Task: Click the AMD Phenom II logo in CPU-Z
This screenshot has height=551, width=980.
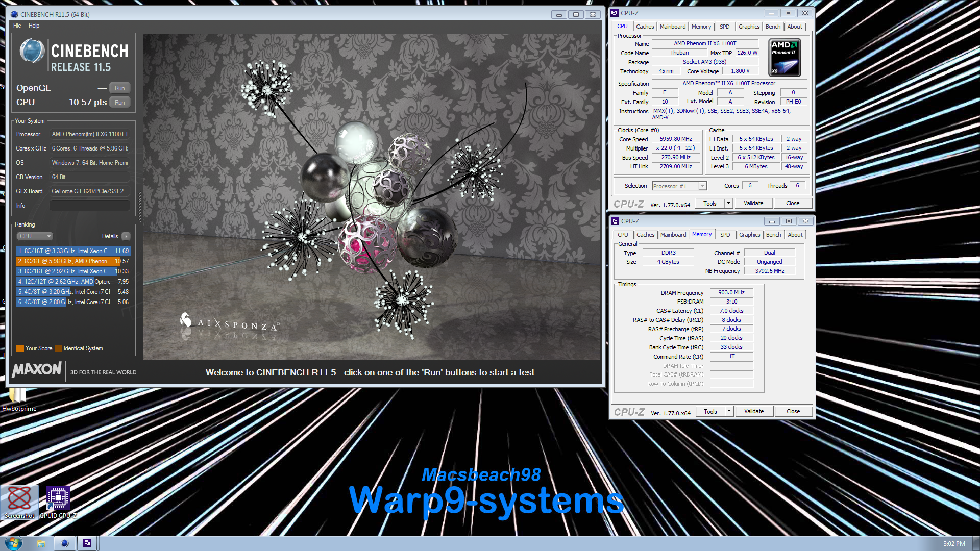Action: pyautogui.click(x=785, y=58)
